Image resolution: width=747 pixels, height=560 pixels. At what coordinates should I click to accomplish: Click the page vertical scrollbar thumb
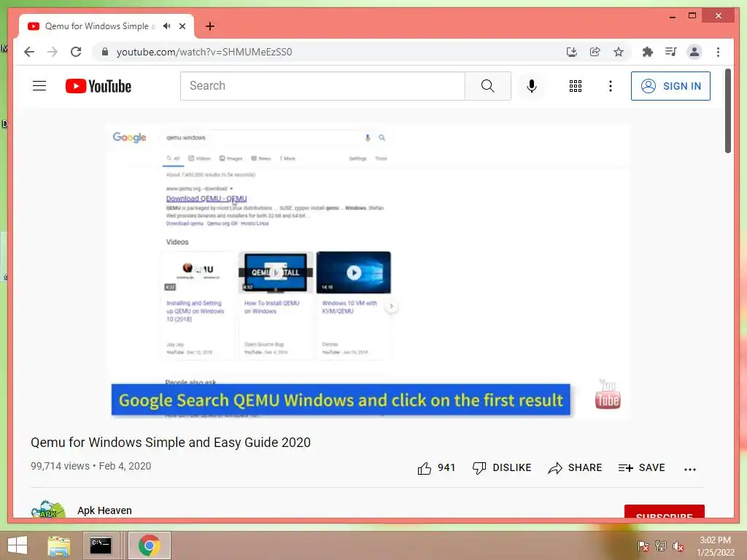click(x=727, y=111)
